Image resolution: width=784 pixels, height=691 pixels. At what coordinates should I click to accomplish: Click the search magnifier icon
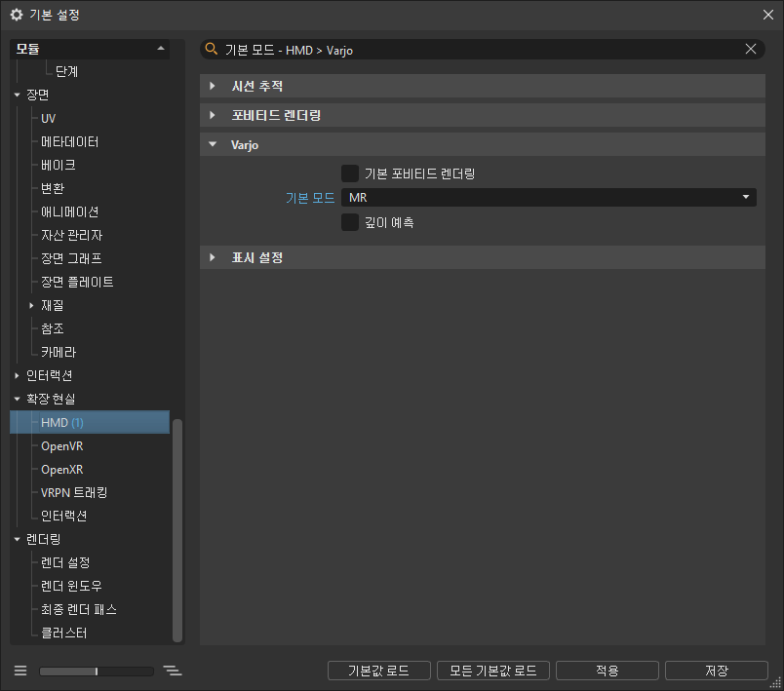click(212, 49)
